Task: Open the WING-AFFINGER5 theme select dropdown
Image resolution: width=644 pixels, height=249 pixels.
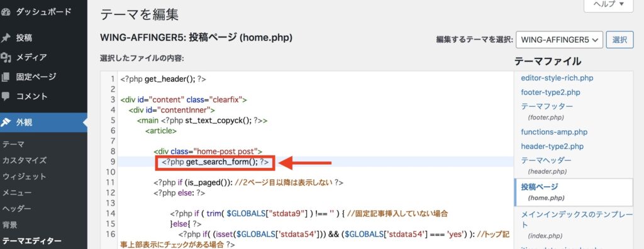Action: tap(559, 40)
